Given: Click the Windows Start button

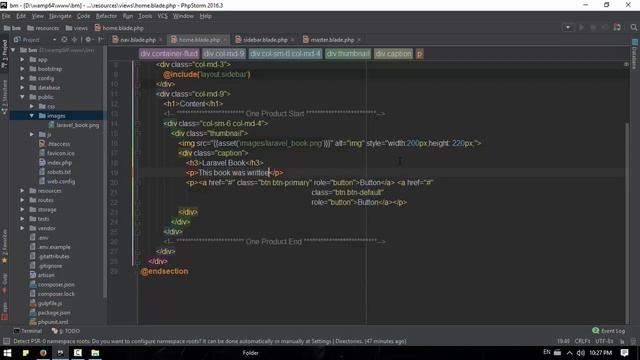Looking at the screenshot, I should point(7,353).
